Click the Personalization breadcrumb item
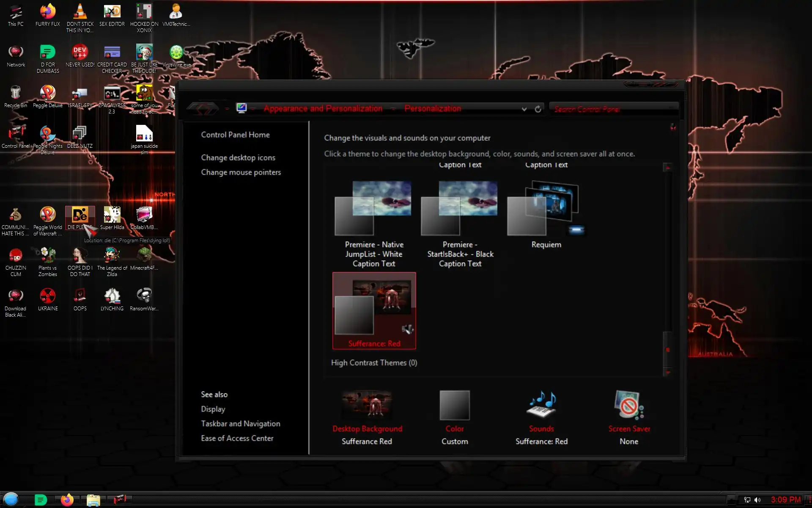 432,108
